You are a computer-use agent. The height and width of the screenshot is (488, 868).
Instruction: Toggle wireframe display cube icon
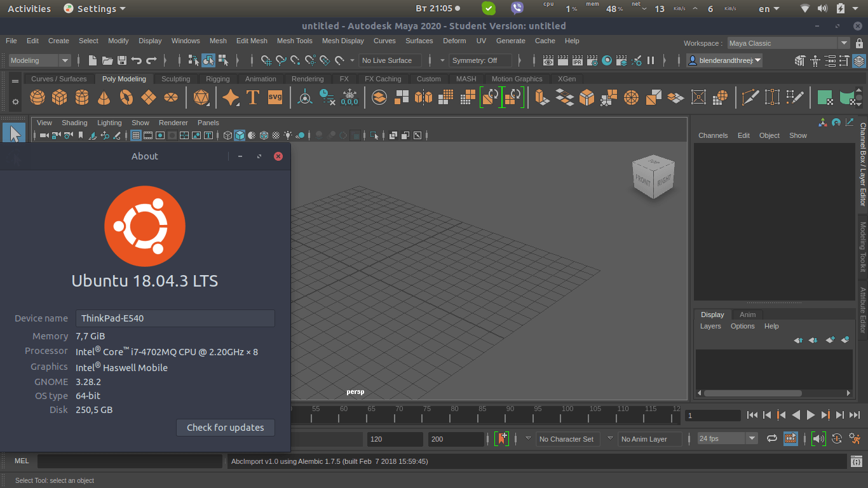pyautogui.click(x=228, y=135)
